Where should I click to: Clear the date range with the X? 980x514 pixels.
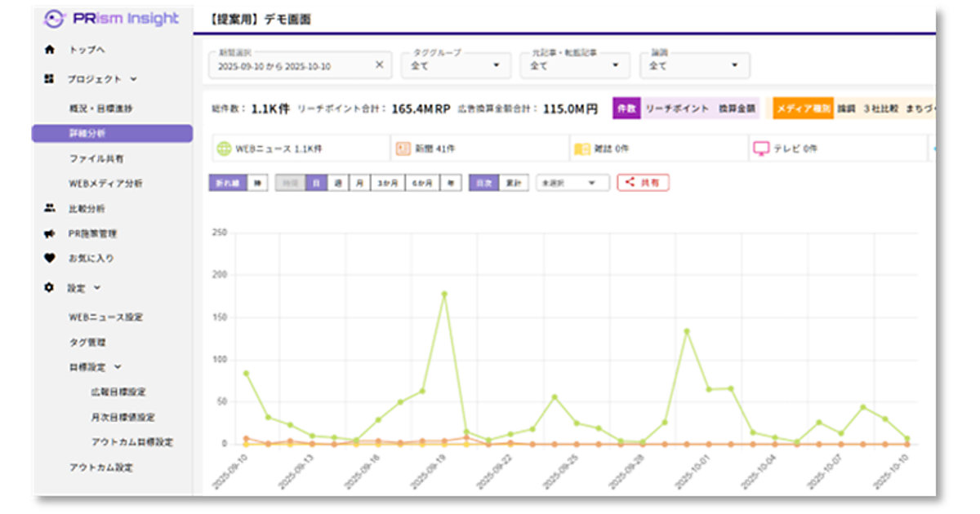tap(379, 65)
